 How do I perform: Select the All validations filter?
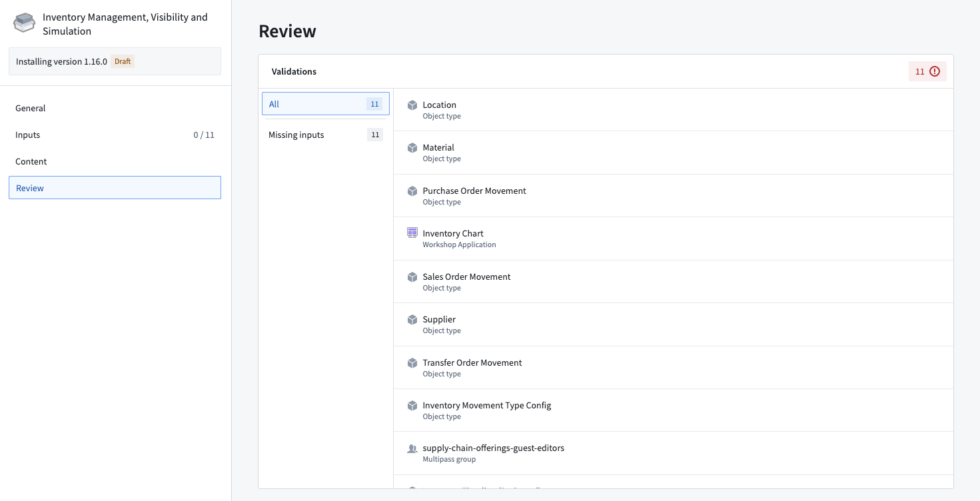click(x=326, y=104)
